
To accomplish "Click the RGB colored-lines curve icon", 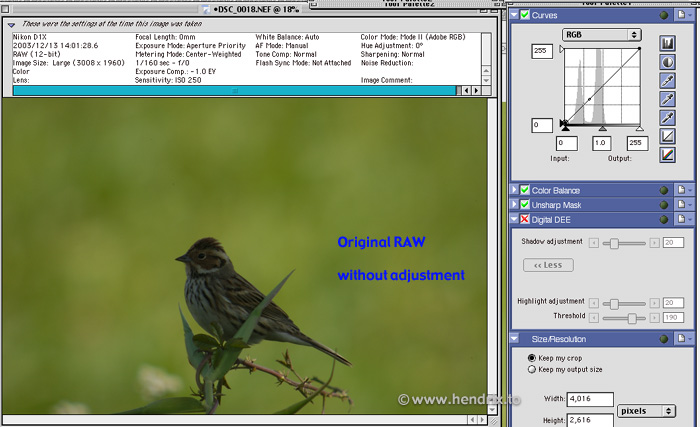I will point(667,155).
